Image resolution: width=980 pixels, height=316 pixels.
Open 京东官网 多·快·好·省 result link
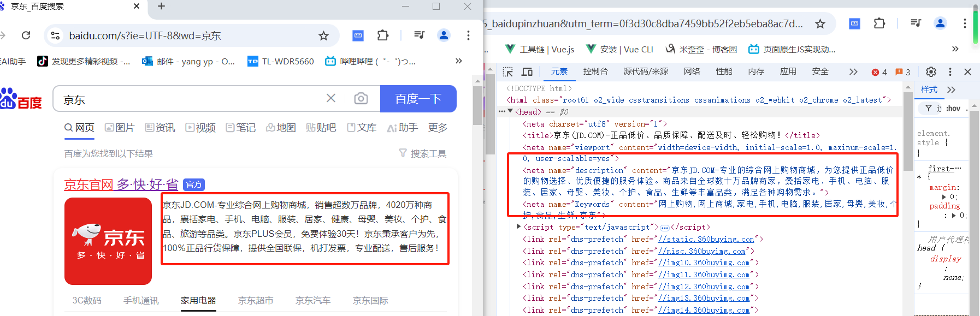pos(121,184)
